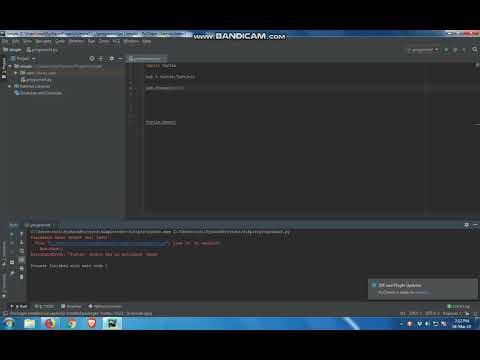480x360 pixels.
Task: Open the Run menu
Action: (91, 41)
